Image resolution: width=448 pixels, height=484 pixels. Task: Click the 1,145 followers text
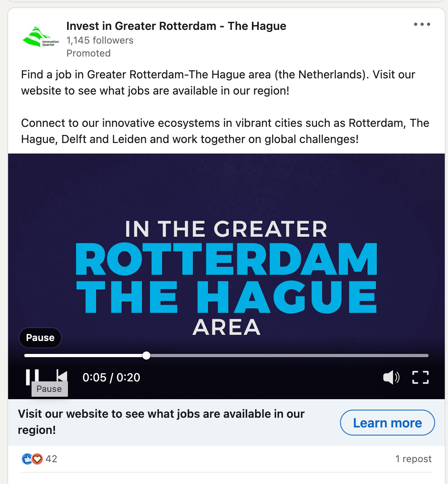pos(100,40)
